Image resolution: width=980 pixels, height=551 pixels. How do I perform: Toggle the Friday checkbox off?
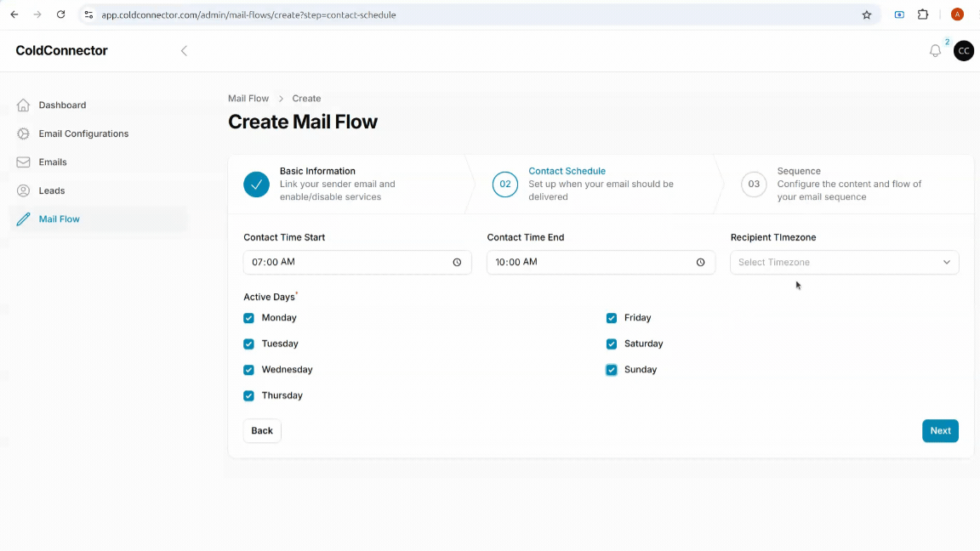click(x=612, y=318)
